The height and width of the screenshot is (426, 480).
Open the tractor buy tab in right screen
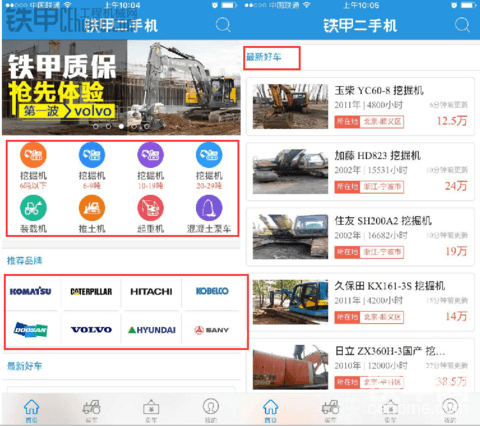pyautogui.click(x=331, y=410)
